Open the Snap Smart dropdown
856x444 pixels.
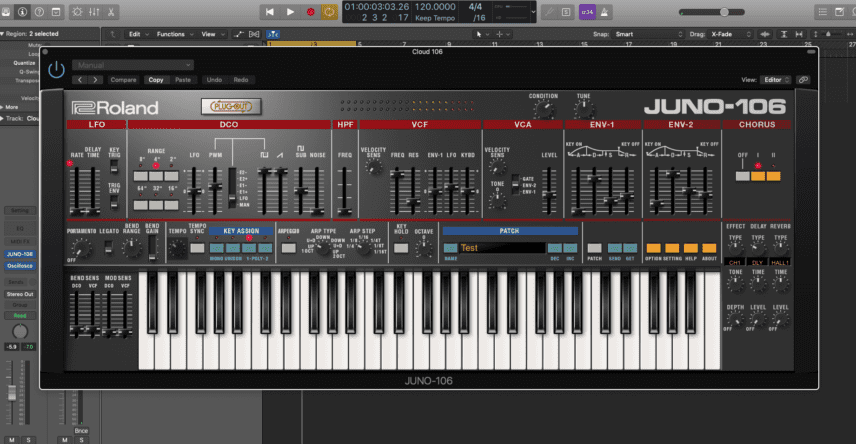tap(647, 34)
